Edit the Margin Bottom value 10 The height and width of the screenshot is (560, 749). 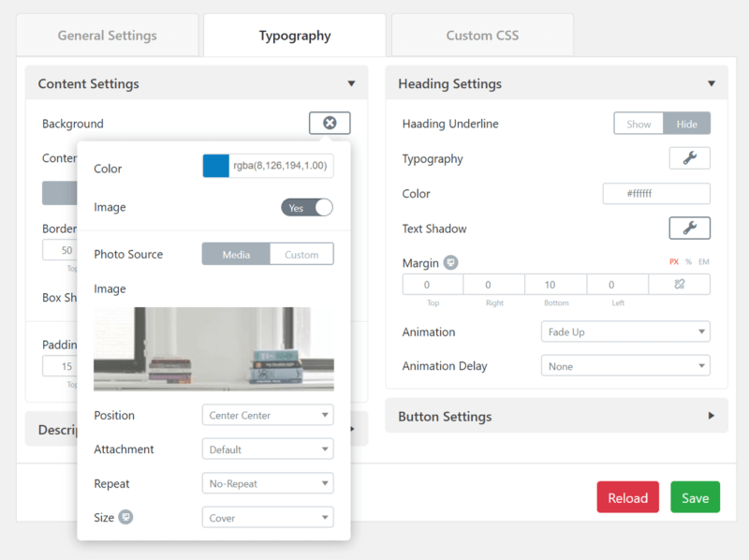coord(555,285)
